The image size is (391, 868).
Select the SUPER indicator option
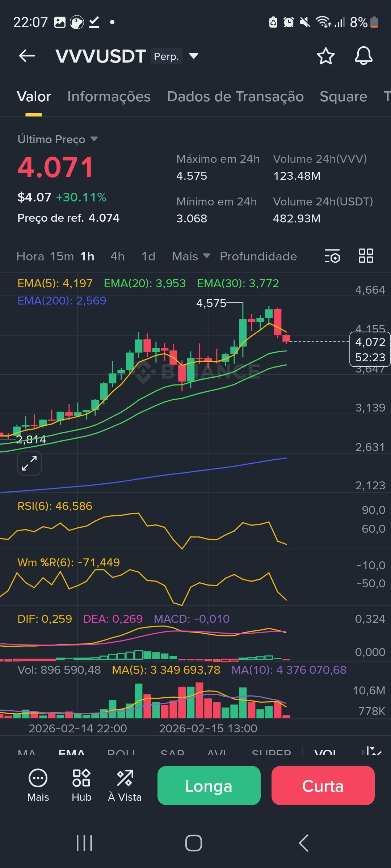click(x=272, y=753)
